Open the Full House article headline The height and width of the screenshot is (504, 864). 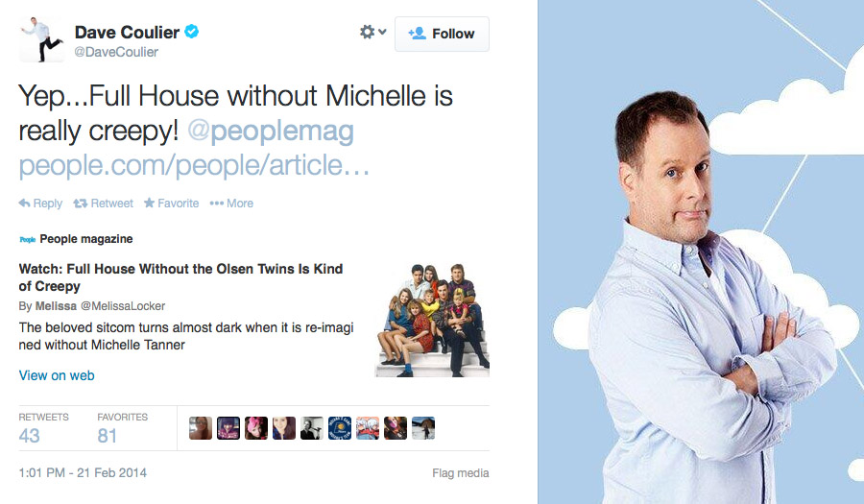(x=180, y=277)
